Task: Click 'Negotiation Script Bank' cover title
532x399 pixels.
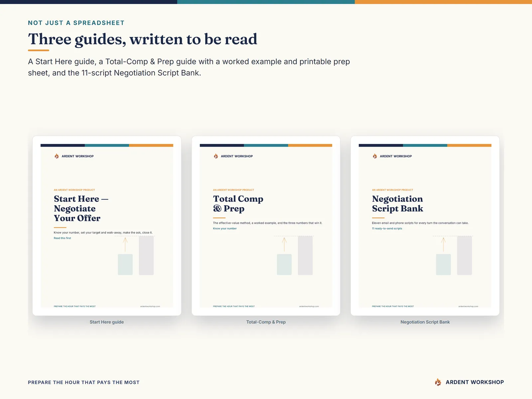Action: (x=398, y=203)
